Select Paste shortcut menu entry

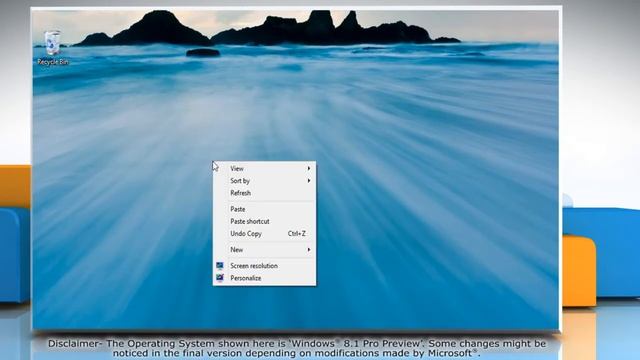[x=264, y=221]
